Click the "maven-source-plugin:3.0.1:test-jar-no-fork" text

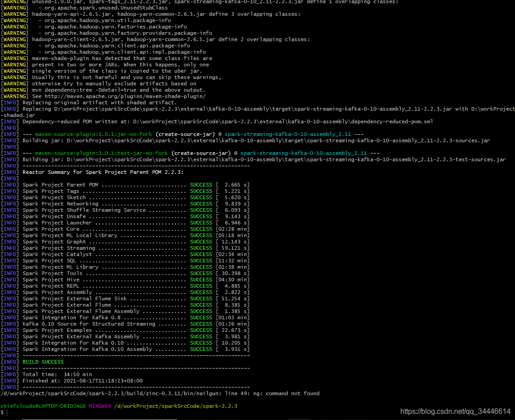click(x=102, y=153)
